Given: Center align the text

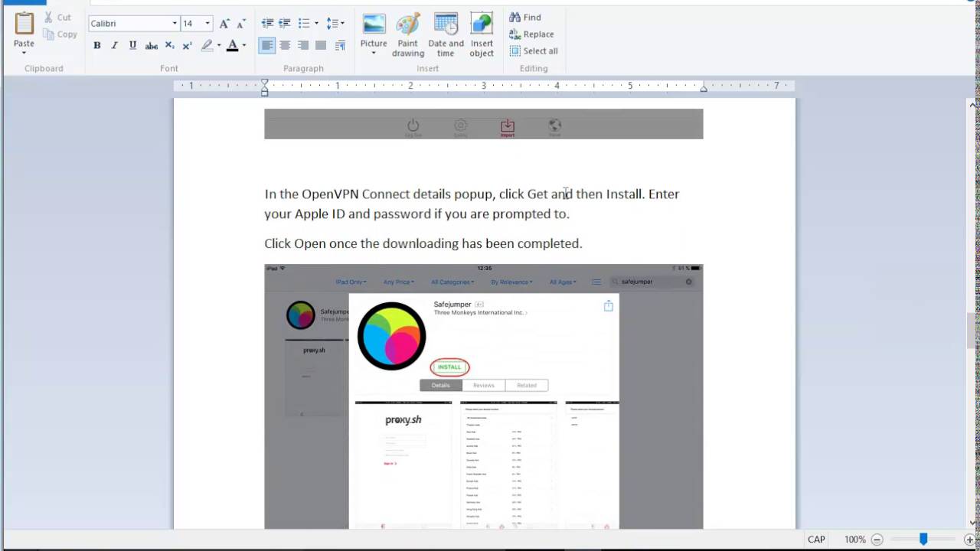Looking at the screenshot, I should tap(285, 46).
